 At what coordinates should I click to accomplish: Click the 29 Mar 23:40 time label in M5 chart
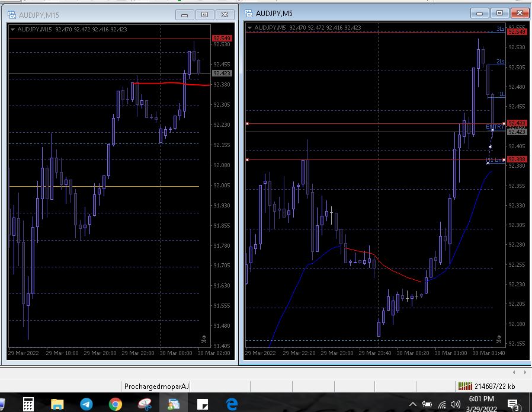(375, 353)
